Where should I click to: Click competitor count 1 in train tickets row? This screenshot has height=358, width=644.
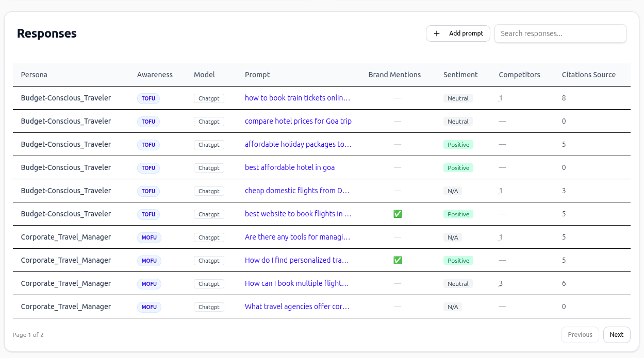tap(501, 98)
